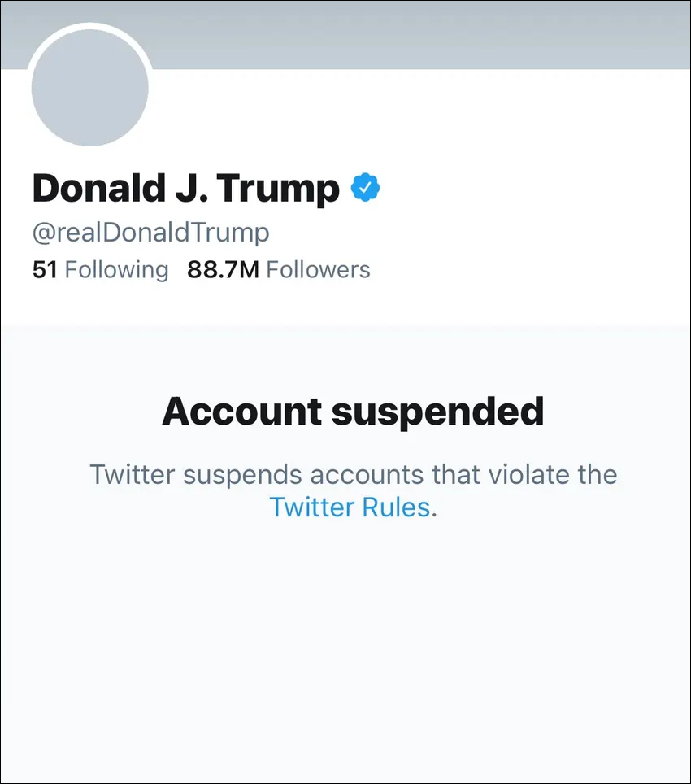Image resolution: width=691 pixels, height=784 pixels.
Task: Open the "Following" list label
Action: tap(116, 270)
